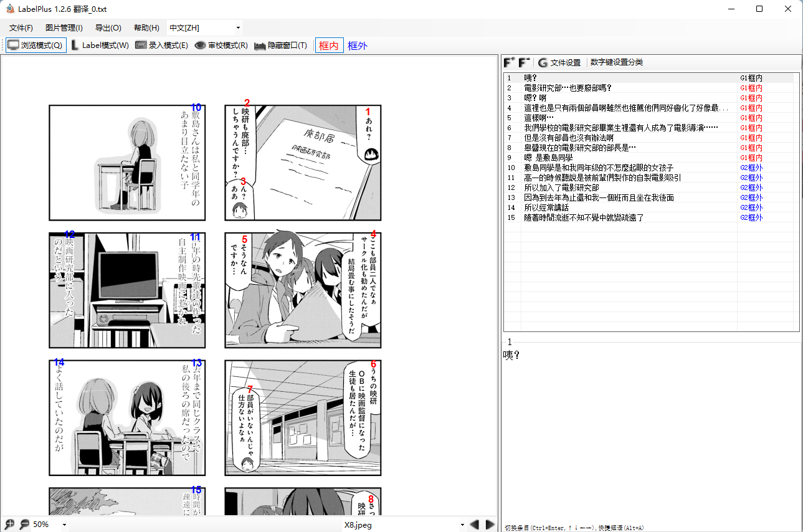
Task: Switch to 浏览模式(Q) browse mode
Action: coord(36,45)
